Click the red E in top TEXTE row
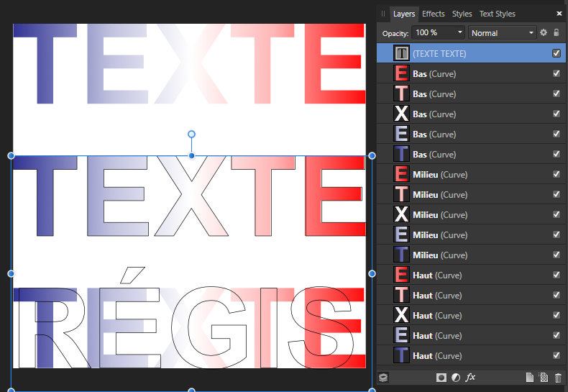 point(335,63)
